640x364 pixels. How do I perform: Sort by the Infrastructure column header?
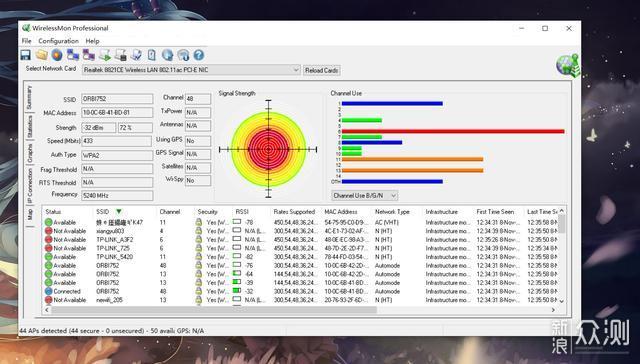coord(442,212)
